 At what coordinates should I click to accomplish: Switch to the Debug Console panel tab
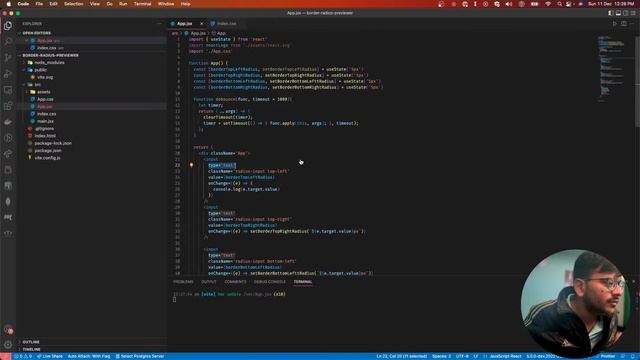point(270,282)
